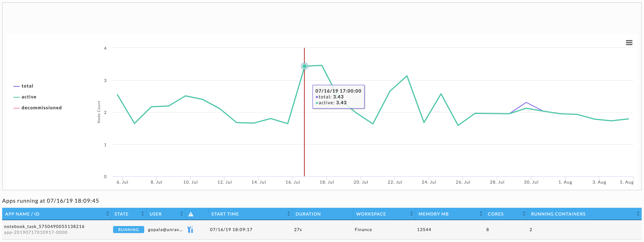Click the 27s duration value
The image size is (644, 242).
[x=298, y=230]
